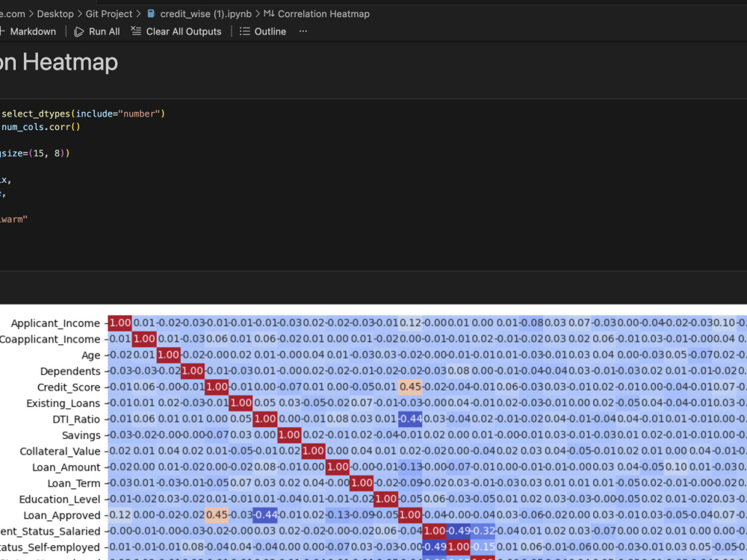
Task: Click the 1.00 diagonal cell in the Age row
Action: click(168, 355)
